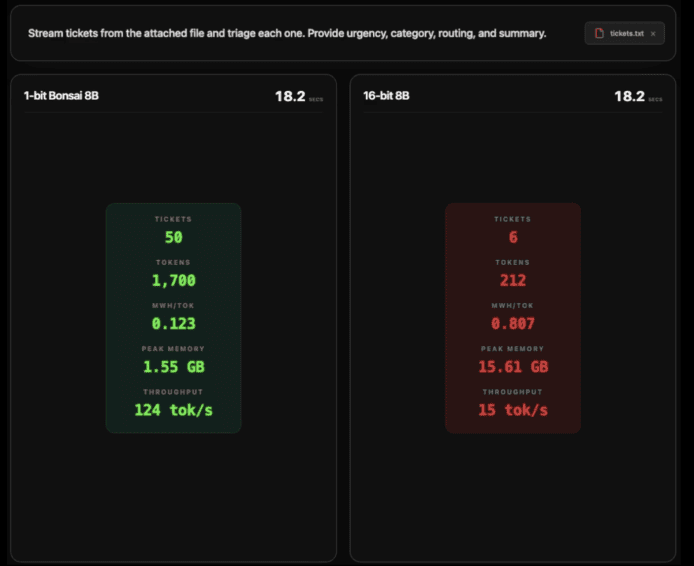Click the green tickets count 50
This screenshot has height=566, width=694.
pyautogui.click(x=174, y=237)
